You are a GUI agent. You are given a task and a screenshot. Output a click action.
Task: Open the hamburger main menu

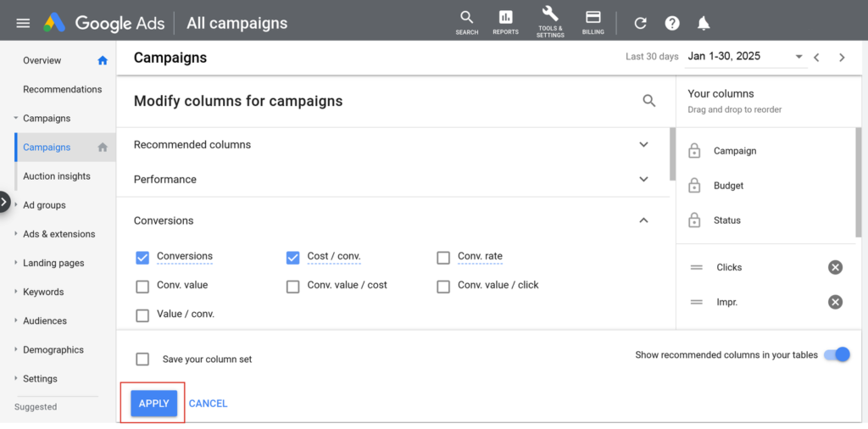click(x=23, y=23)
